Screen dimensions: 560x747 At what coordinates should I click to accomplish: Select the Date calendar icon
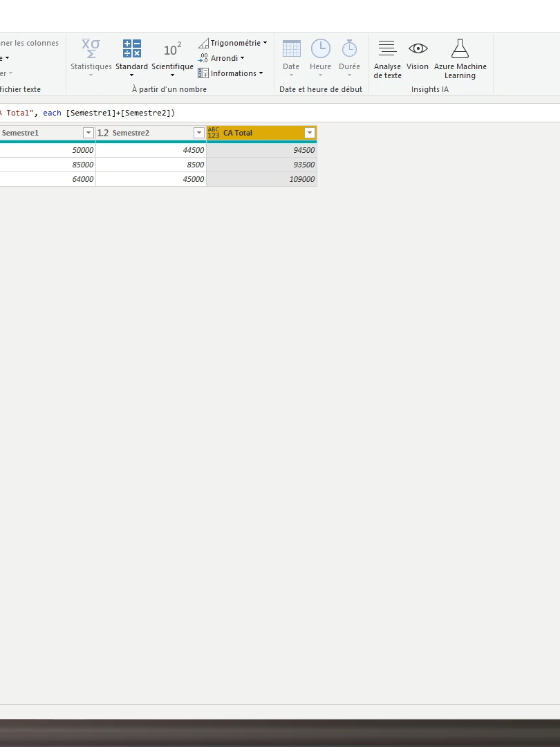[x=291, y=49]
